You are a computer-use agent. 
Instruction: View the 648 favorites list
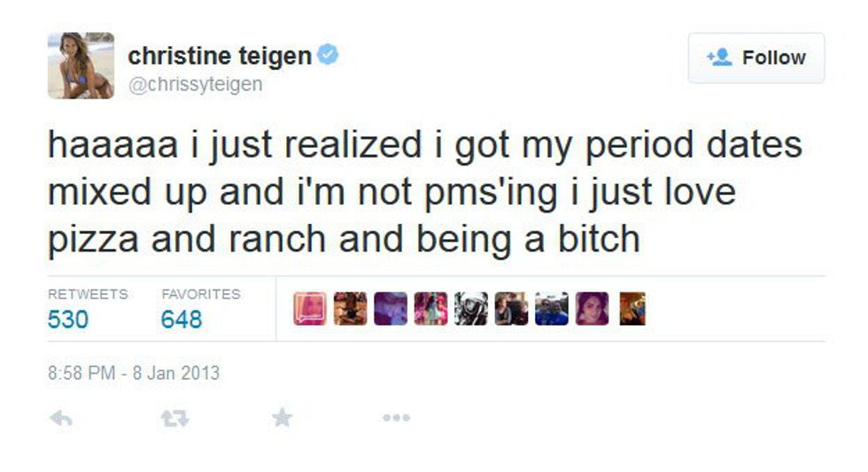[182, 319]
